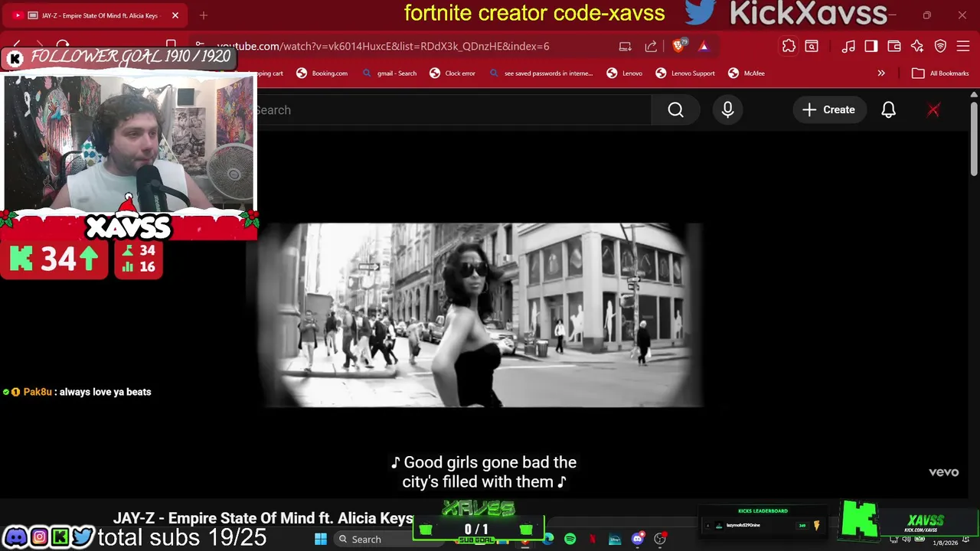Screen dimensions: 980x551
Task: Open the Booking.com bookmark
Action: (322, 73)
